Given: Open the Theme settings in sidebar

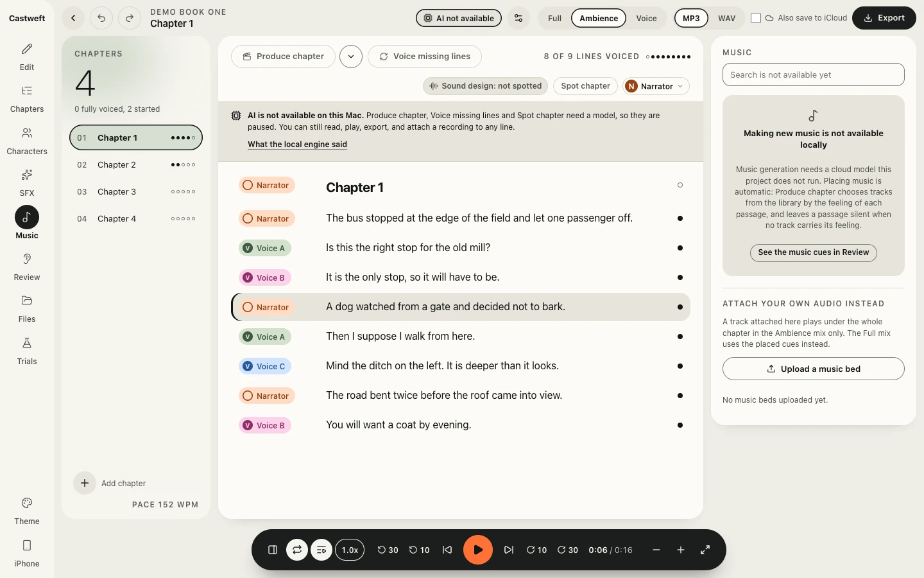Looking at the screenshot, I should coord(27,511).
